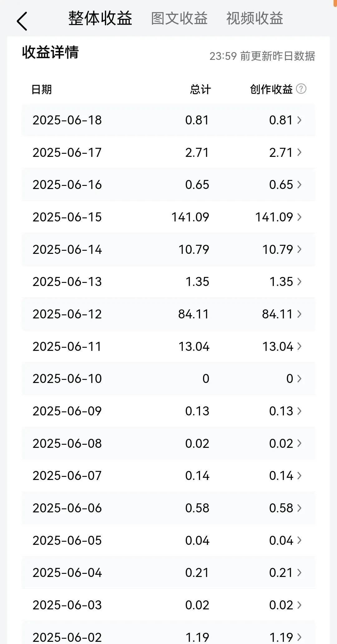Viewport: 337px width, 644px height.
Task: Open the 2025-06-09 date row
Action: [x=168, y=411]
